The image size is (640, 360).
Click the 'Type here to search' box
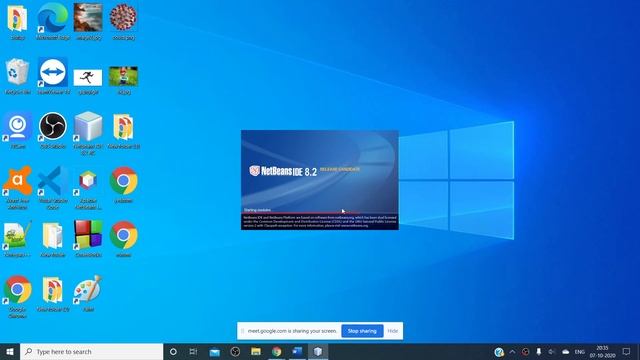coord(91,352)
